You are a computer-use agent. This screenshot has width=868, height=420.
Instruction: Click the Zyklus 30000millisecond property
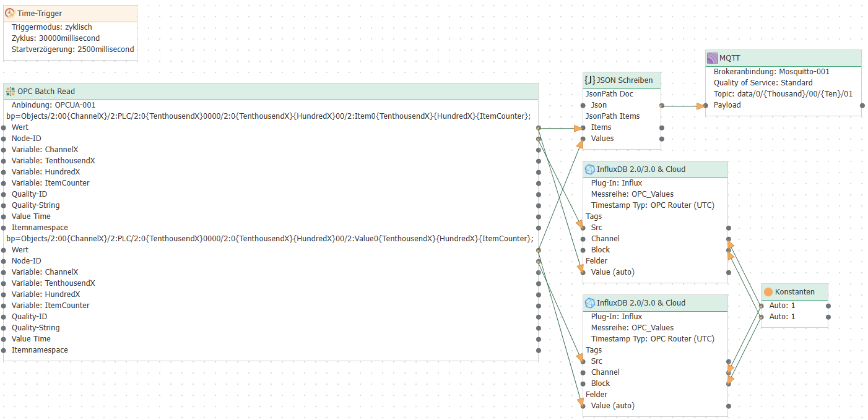point(56,38)
